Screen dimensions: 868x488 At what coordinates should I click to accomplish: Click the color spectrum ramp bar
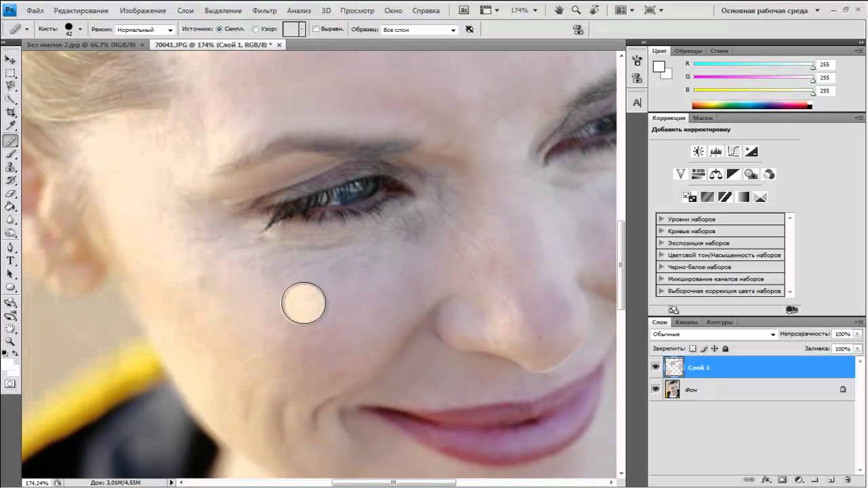pos(751,105)
